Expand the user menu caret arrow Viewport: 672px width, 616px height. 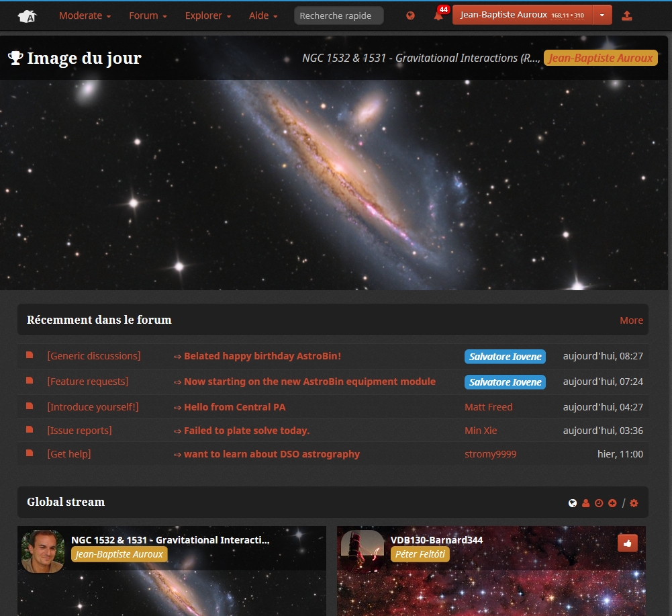[x=602, y=15]
